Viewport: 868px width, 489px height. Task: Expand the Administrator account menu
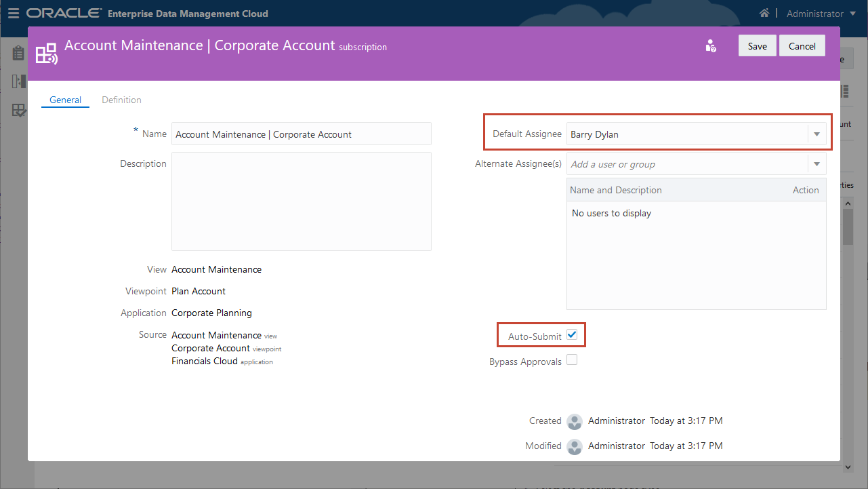tap(852, 14)
